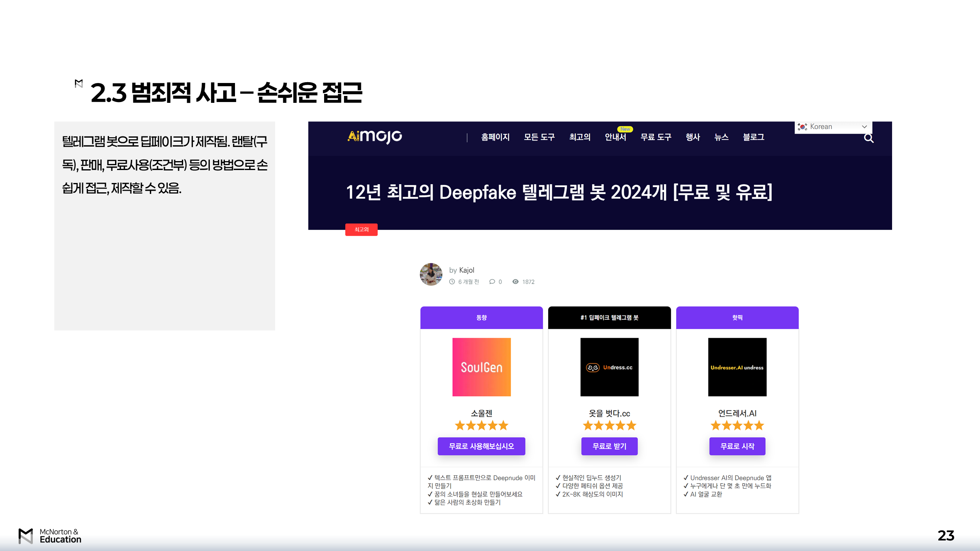Go to 무료 도구 in navigation

point(656,137)
